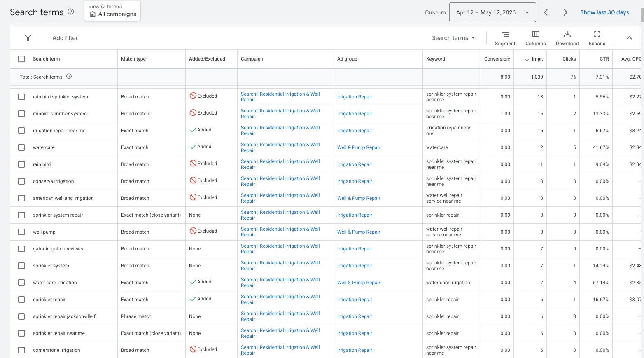Click the All campaigns home icon
Viewport: 644px width, 358px height.
(x=93, y=14)
